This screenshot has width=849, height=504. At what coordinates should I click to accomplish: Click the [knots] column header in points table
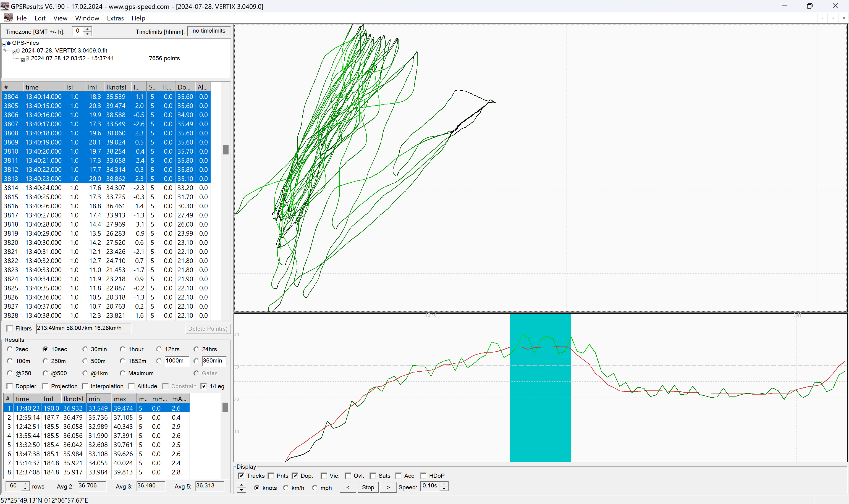point(117,87)
